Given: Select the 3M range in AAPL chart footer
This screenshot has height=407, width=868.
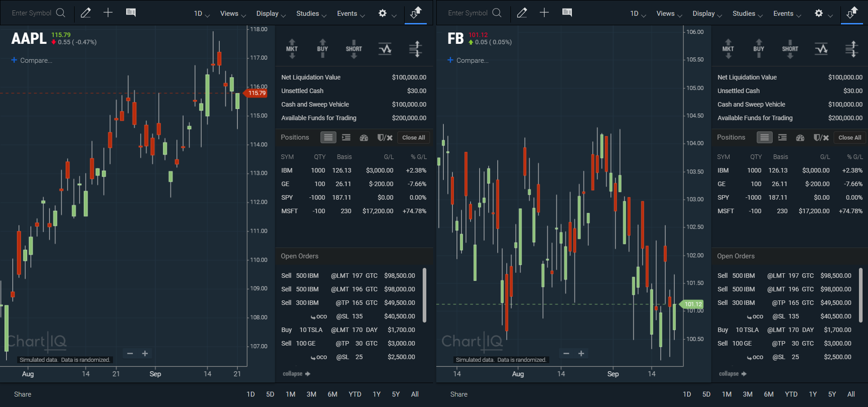Looking at the screenshot, I should pyautogui.click(x=311, y=394).
